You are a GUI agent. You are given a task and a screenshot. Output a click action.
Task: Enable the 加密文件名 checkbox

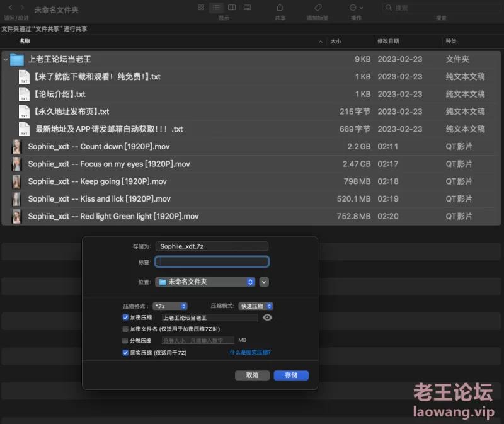point(125,329)
